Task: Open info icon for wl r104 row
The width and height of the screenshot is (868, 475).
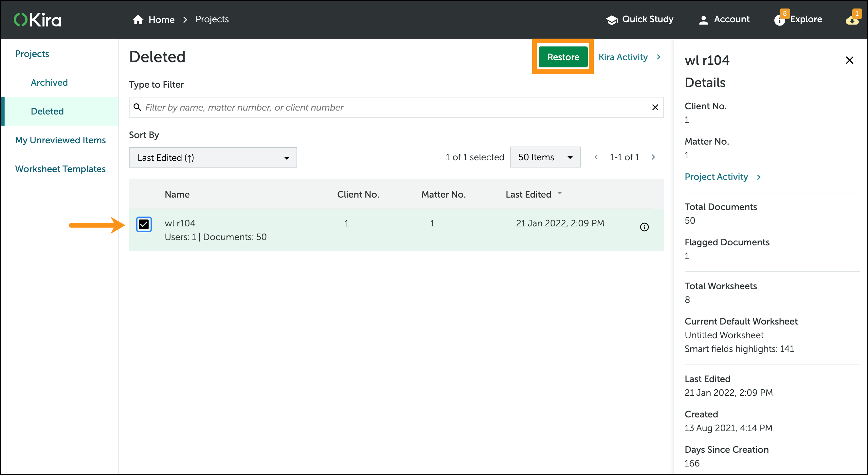Action: tap(644, 227)
